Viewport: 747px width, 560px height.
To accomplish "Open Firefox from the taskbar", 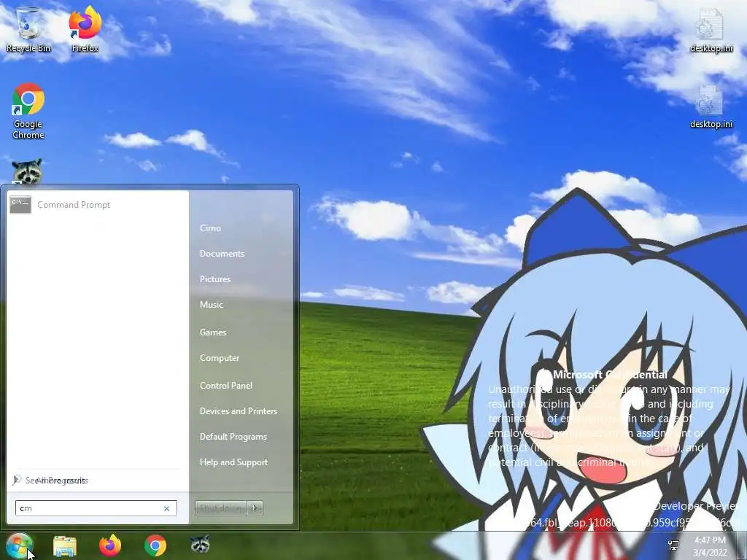I will (x=110, y=545).
